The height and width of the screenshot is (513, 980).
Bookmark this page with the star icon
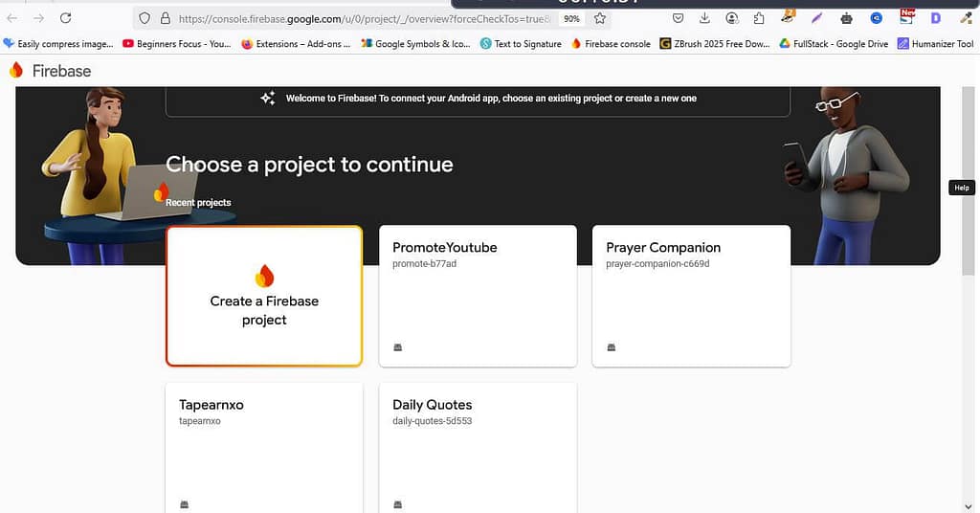[x=600, y=19]
